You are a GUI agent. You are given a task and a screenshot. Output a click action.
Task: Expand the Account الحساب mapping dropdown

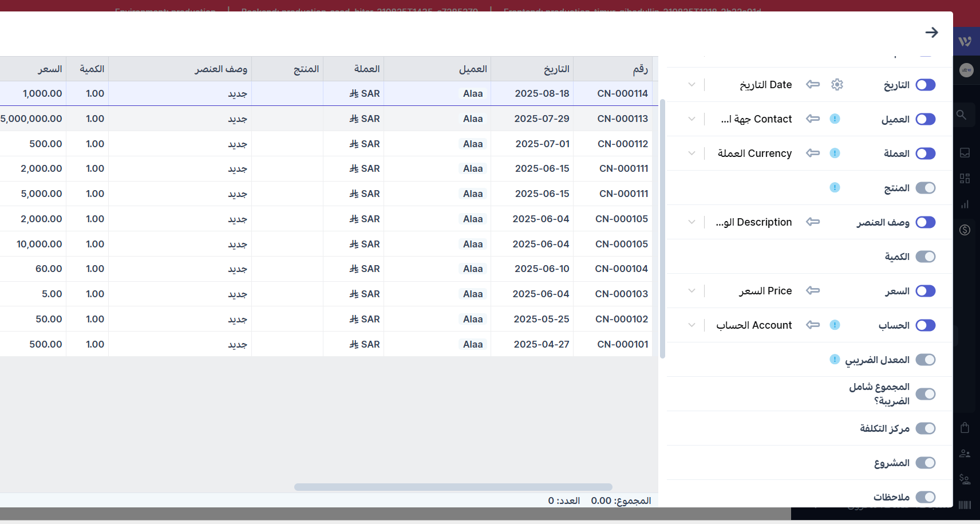click(x=692, y=325)
